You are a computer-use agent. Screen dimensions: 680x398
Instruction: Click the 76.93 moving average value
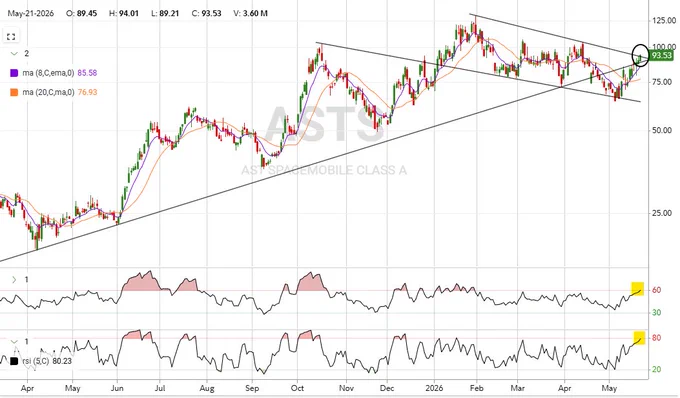point(87,92)
